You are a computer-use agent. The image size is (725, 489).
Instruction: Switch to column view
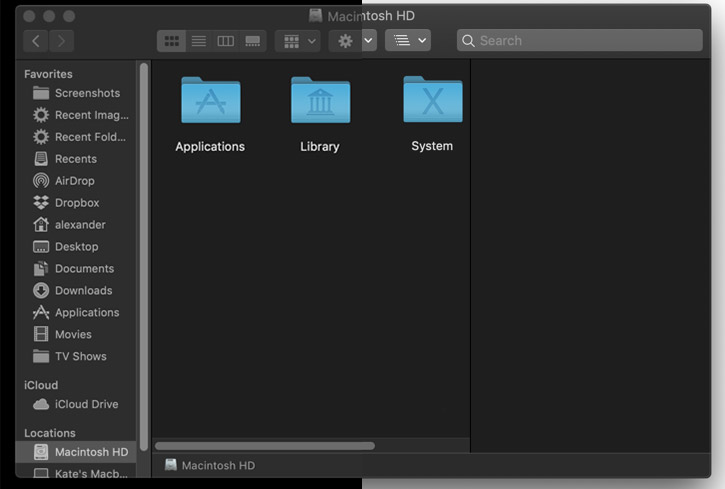[x=226, y=41]
